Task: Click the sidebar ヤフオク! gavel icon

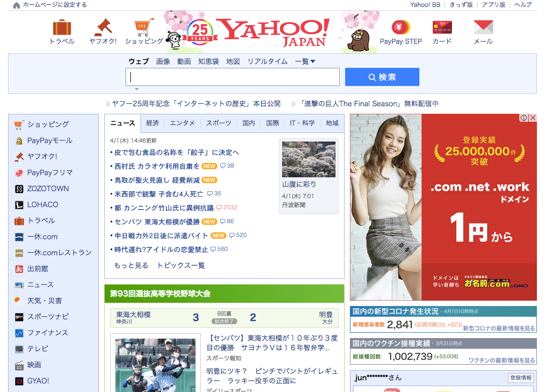Action: pyautogui.click(x=19, y=156)
